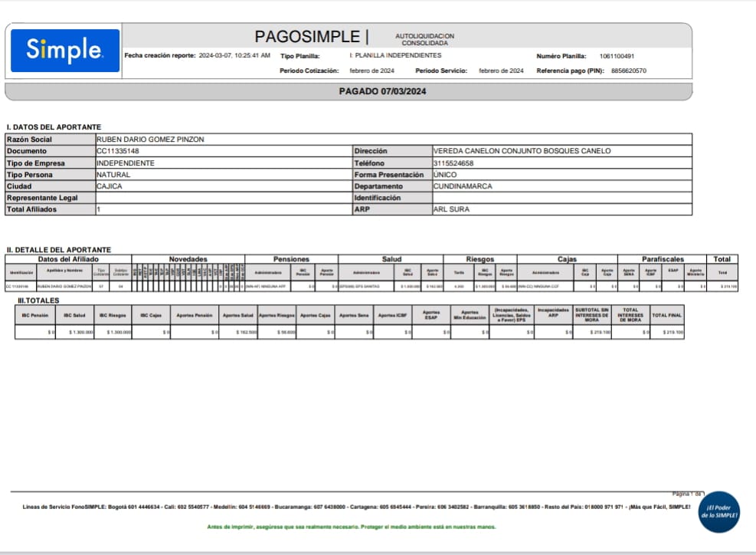Click the Documento value CC11335148
This screenshot has height=555, width=756.
(x=118, y=151)
